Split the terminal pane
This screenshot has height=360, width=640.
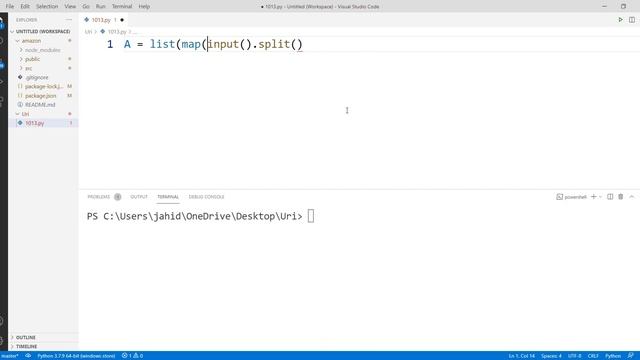(x=610, y=197)
